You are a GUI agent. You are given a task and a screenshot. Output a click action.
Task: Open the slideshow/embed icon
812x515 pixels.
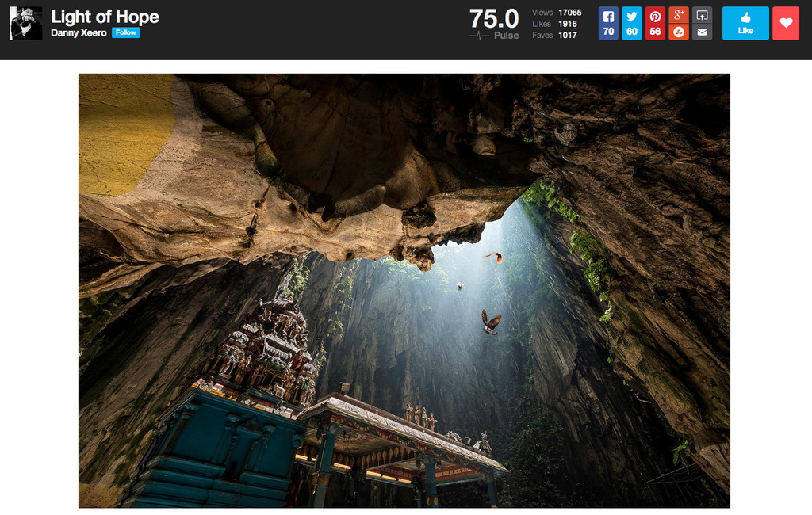pos(703,14)
